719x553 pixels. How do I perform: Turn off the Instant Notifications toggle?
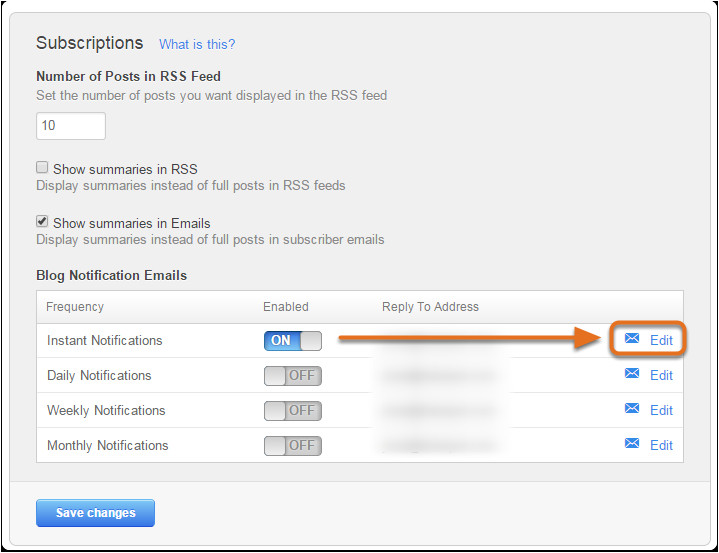click(x=293, y=340)
